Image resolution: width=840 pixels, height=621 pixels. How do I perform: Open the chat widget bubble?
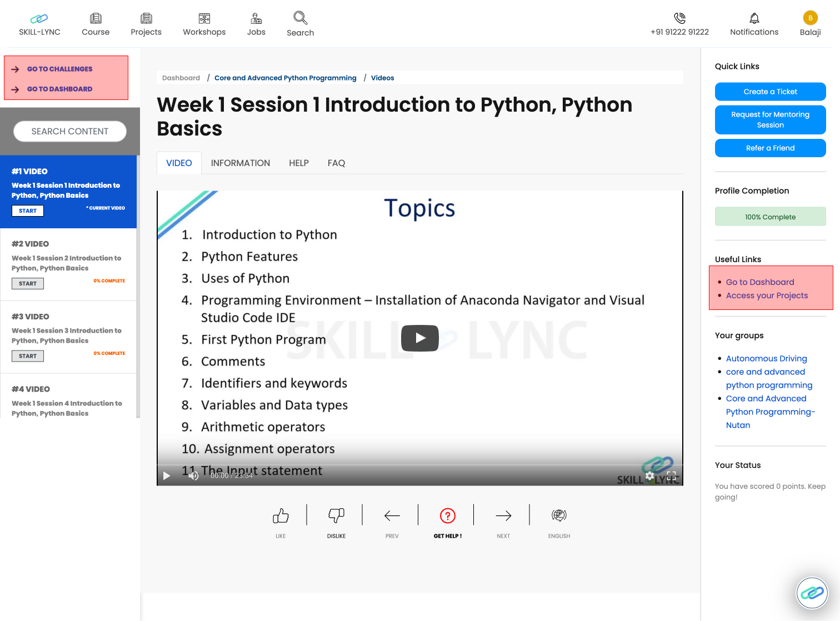tap(812, 593)
